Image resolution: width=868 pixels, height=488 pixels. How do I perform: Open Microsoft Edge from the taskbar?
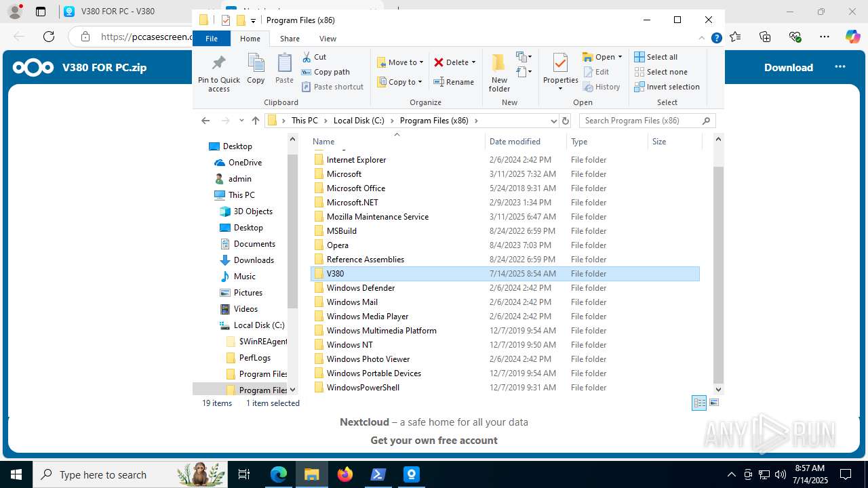click(x=279, y=474)
